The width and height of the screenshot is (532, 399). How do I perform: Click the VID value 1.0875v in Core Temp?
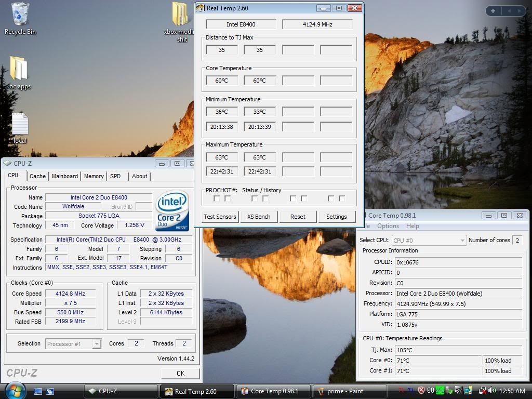coord(458,325)
